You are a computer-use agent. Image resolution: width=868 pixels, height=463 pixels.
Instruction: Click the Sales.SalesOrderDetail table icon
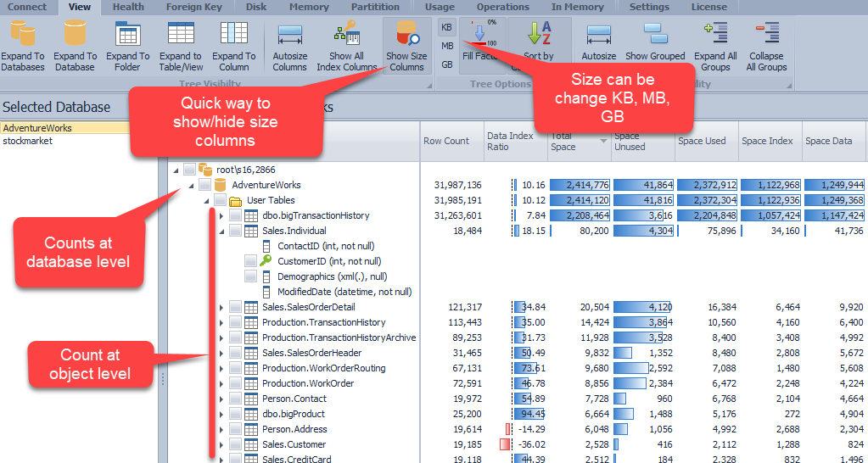pos(251,307)
